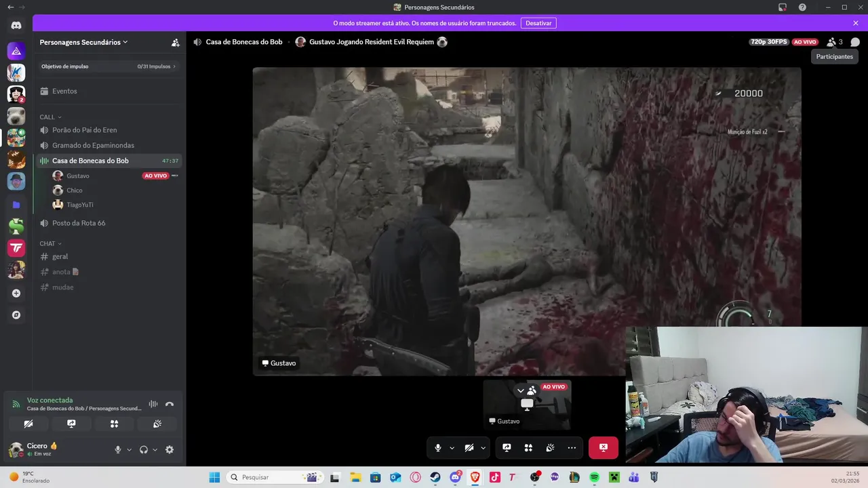The width and height of the screenshot is (868, 488).
Task: Click Desativar to turn off streamer mode
Action: point(538,23)
